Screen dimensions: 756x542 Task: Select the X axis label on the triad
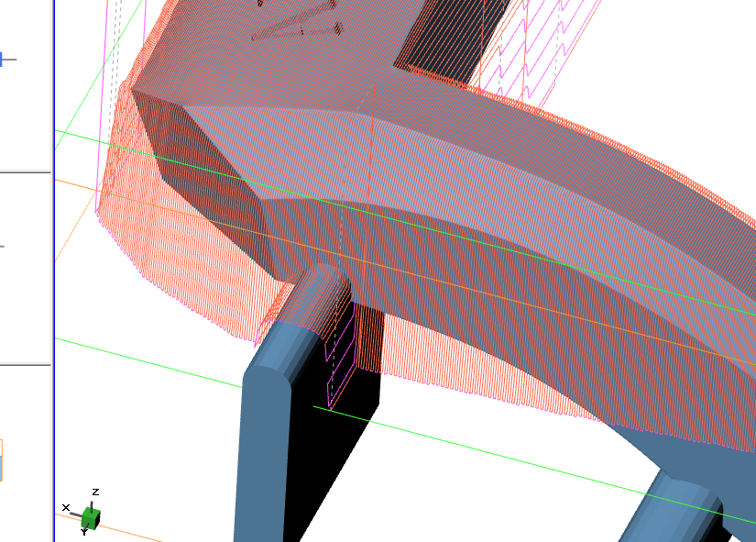[x=66, y=507]
